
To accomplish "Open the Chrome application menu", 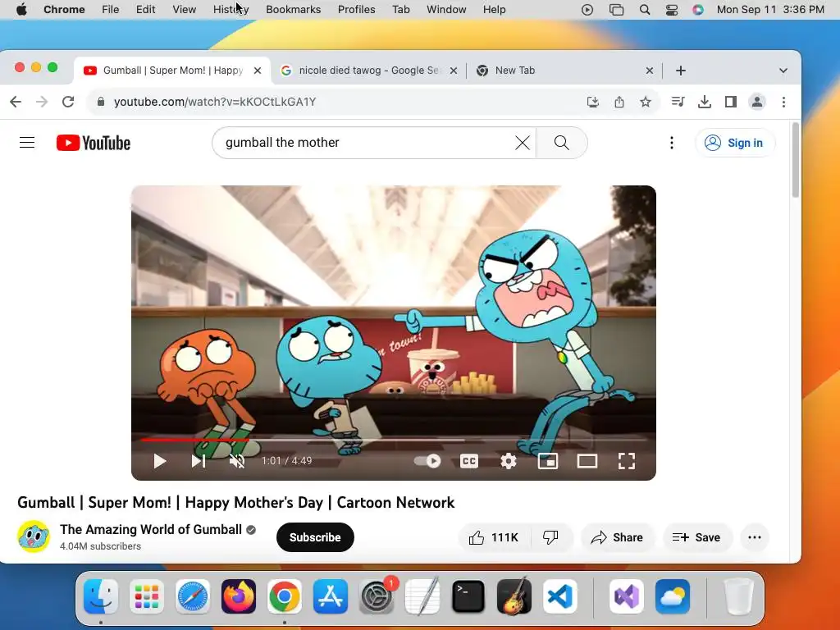I will tap(64, 10).
